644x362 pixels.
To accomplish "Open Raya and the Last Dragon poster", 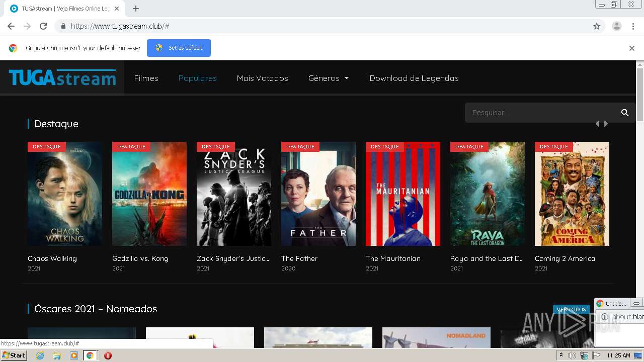I will click(488, 194).
